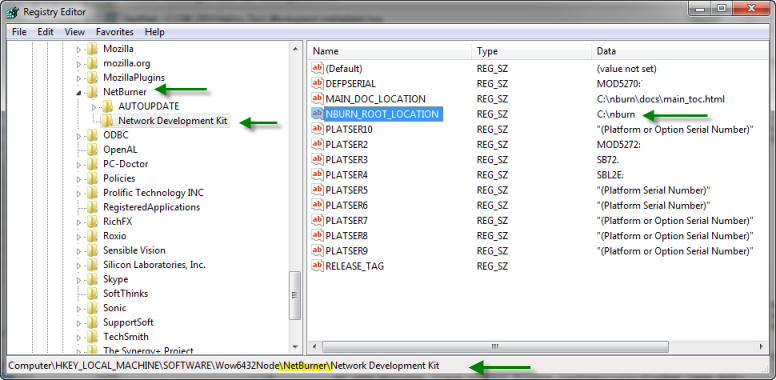Image resolution: width=776 pixels, height=380 pixels.
Task: Click the PLATSER4 string value icon
Action: tap(317, 175)
